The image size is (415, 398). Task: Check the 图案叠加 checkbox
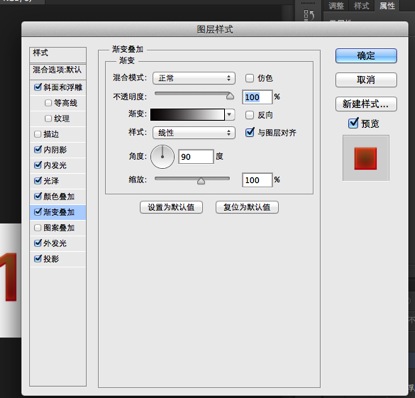38,228
